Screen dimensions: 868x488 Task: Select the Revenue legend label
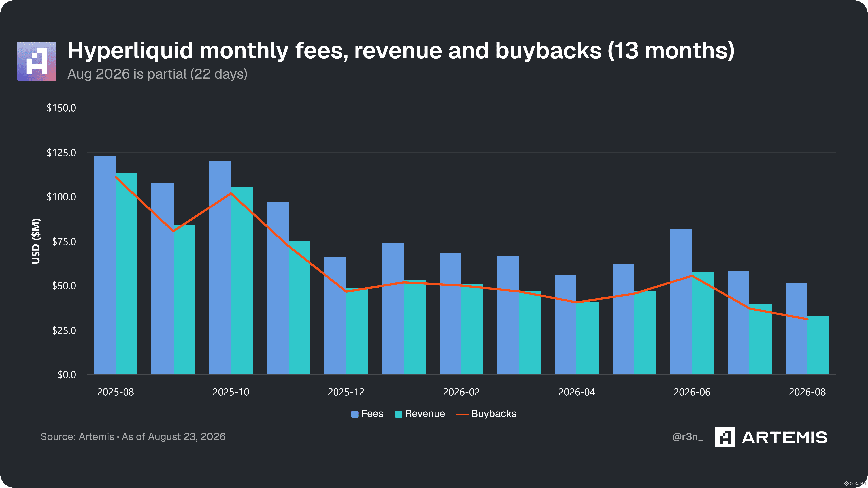coord(425,414)
